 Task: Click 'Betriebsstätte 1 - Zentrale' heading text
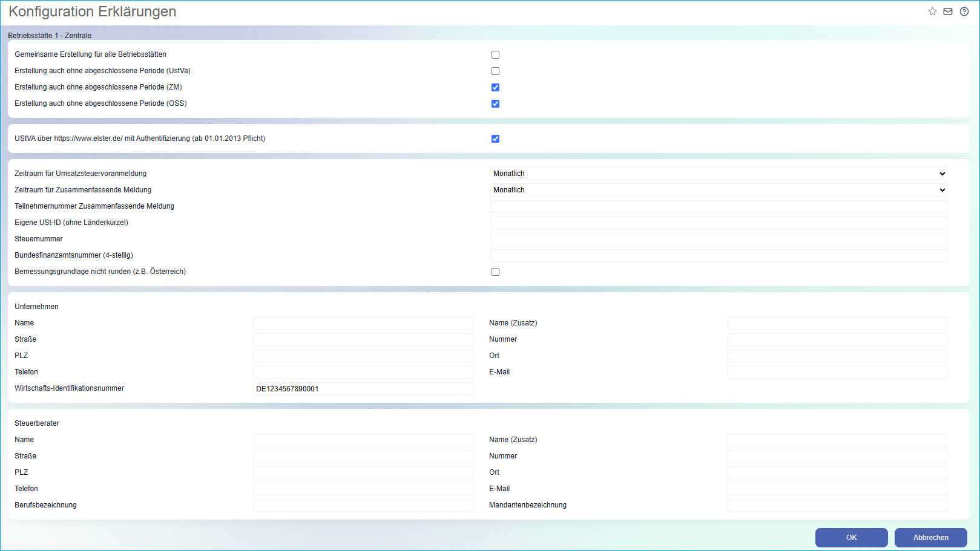click(50, 36)
